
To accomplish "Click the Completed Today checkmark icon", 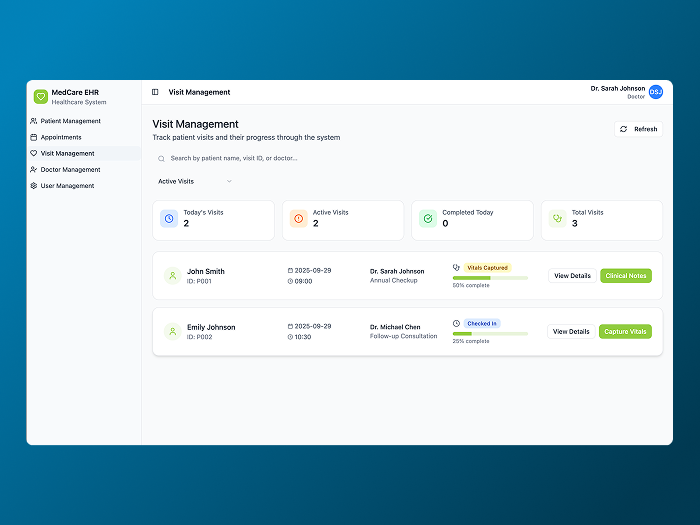I will click(x=428, y=218).
